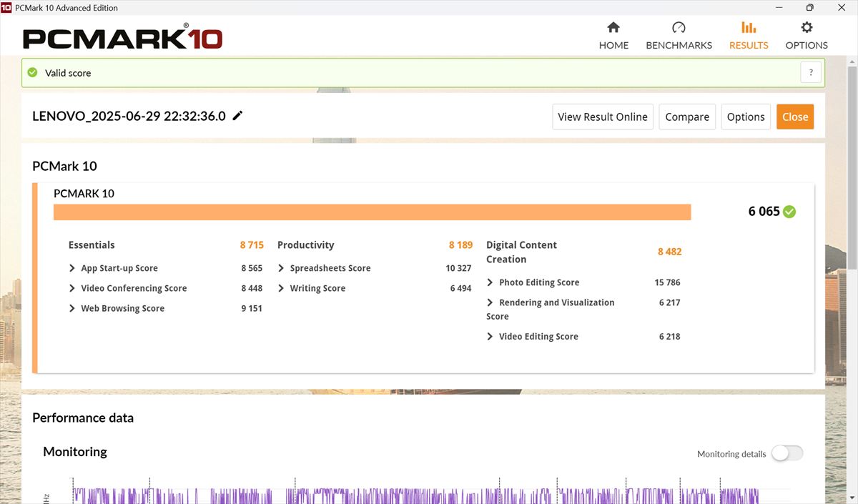Screen dimensions: 858x504
Task: Click the Digital Content Creation heading
Action: pos(521,252)
